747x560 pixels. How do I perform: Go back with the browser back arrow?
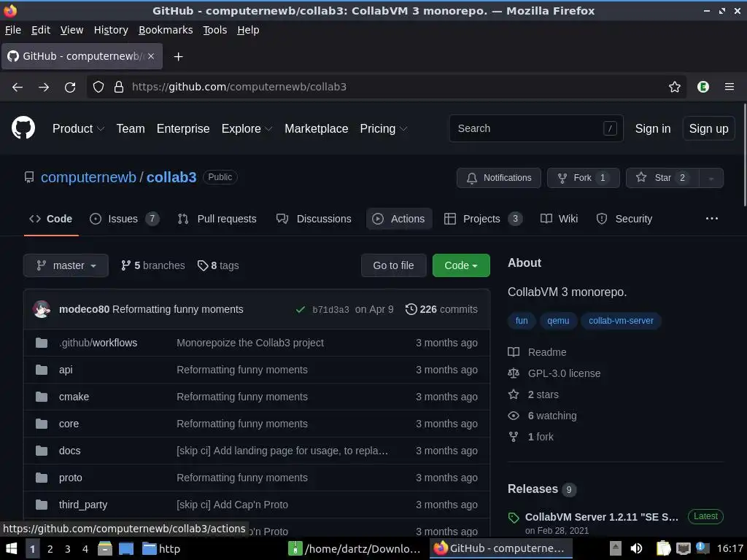[18, 87]
